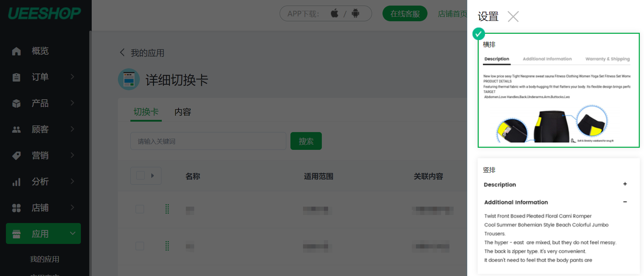This screenshot has width=644, height=276.
Task: Open 在线客服 online support
Action: pos(404,14)
